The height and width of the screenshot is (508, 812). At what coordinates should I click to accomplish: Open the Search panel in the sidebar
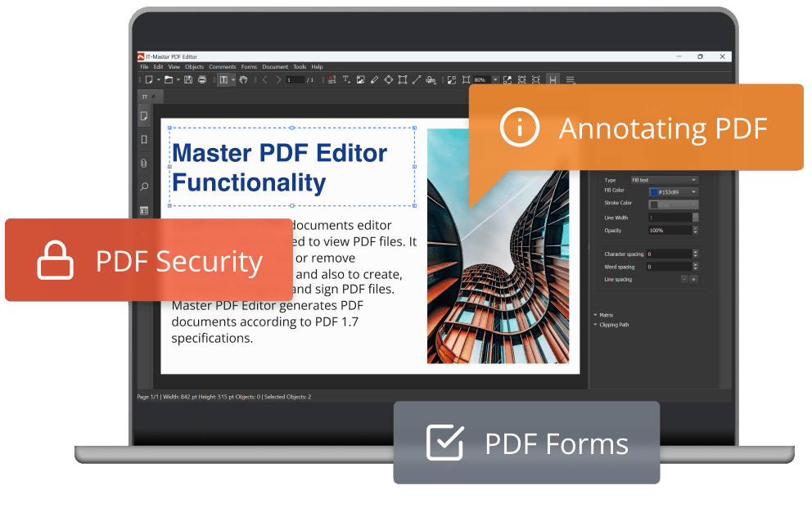click(145, 180)
